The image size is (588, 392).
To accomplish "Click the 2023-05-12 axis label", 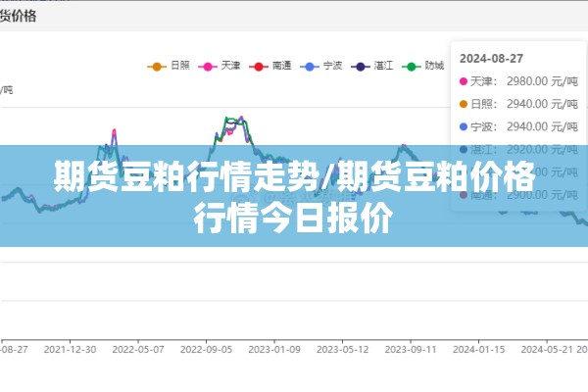I will pyautogui.click(x=342, y=350).
